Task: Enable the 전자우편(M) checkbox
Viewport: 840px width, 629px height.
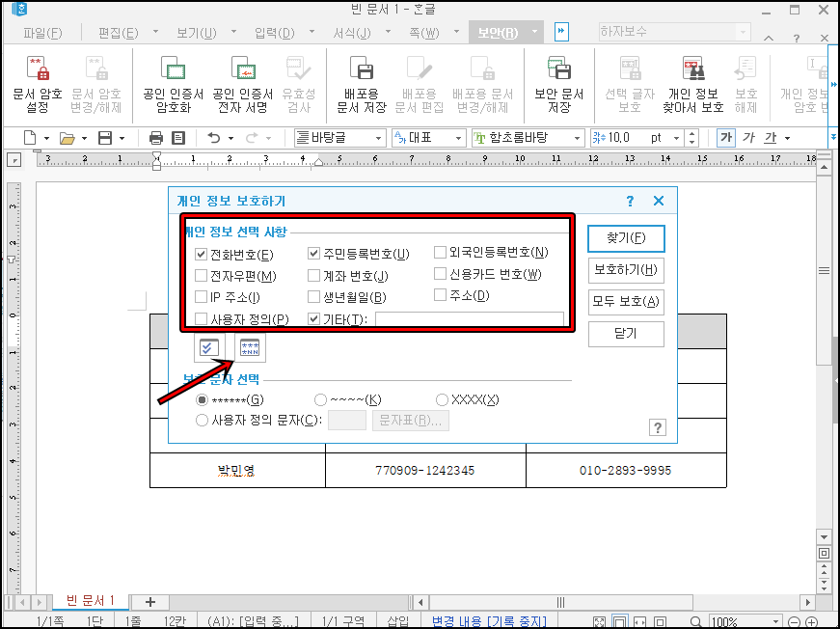Action: pos(201,276)
